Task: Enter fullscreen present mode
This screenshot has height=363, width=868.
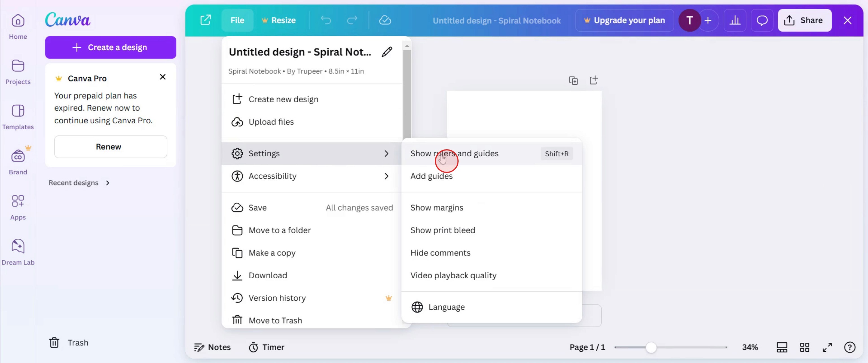Action: [x=827, y=347]
